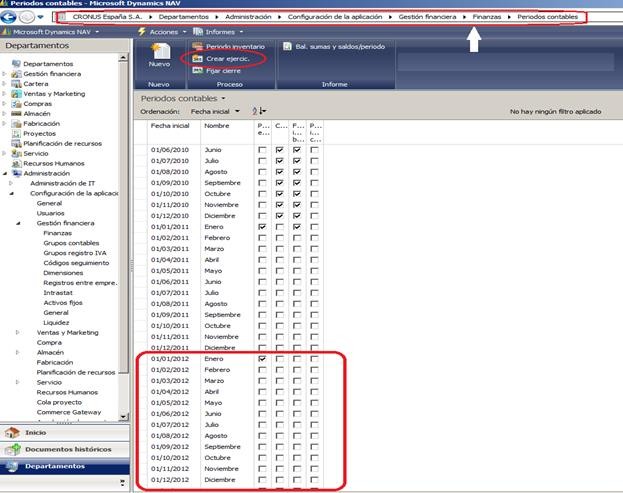Select Activos fijos tree item
Image resolution: width=623 pixels, height=493 pixels.
(x=63, y=302)
